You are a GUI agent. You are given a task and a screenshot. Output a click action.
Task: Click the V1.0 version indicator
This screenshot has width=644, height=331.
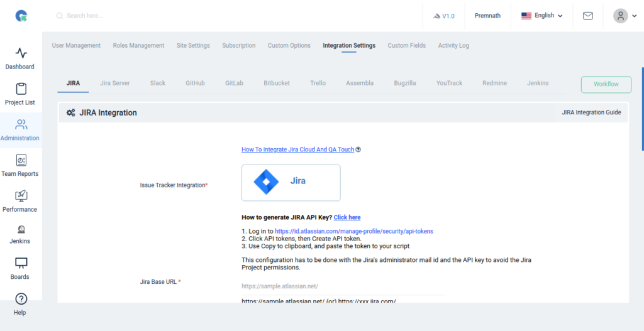[x=444, y=16]
